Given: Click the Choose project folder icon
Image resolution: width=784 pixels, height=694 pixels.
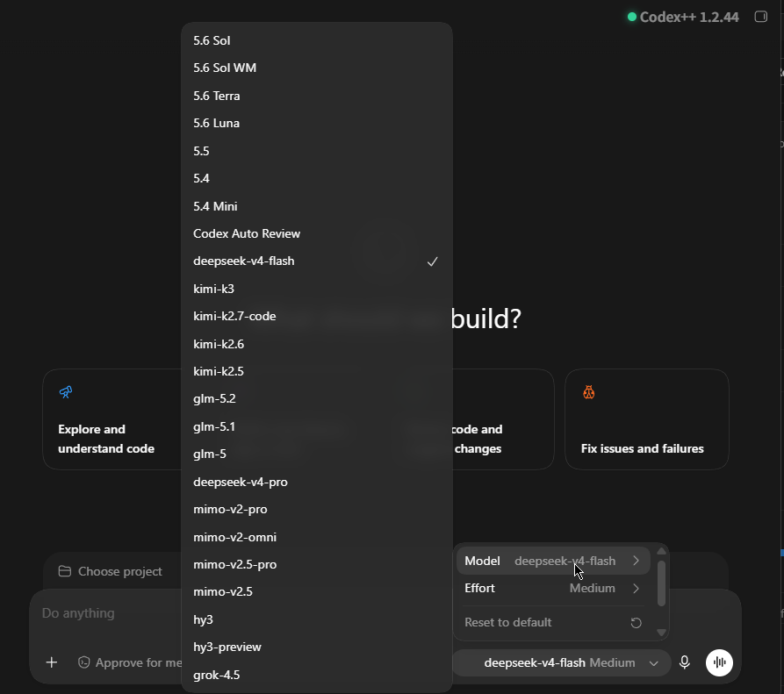Looking at the screenshot, I should point(64,571).
